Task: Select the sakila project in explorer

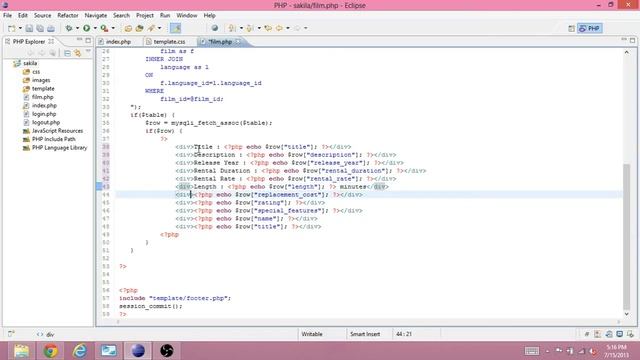Action: click(30, 63)
